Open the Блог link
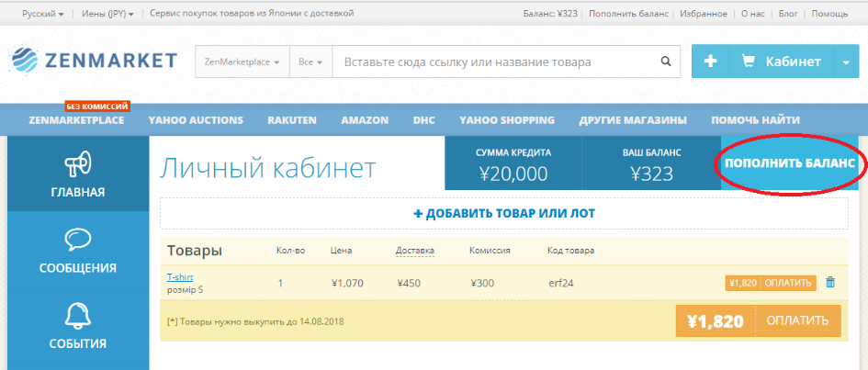Image resolution: width=868 pixels, height=370 pixels. (788, 13)
